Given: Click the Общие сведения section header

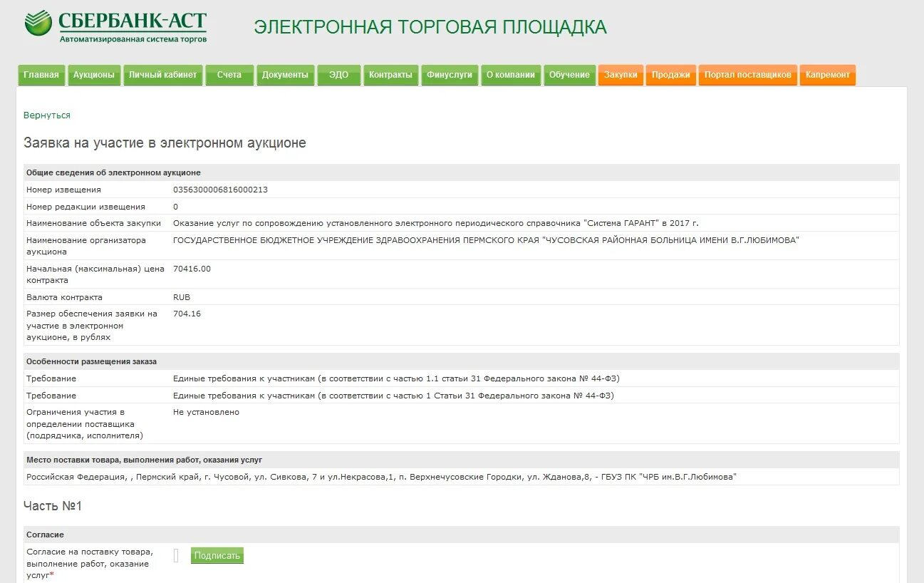Looking at the screenshot, I should click(462, 172).
